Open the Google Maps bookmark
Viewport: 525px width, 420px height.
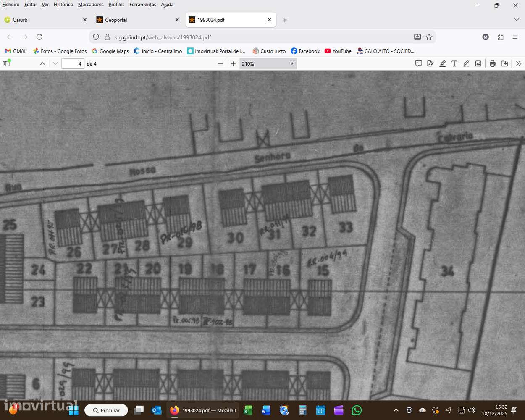click(x=110, y=51)
